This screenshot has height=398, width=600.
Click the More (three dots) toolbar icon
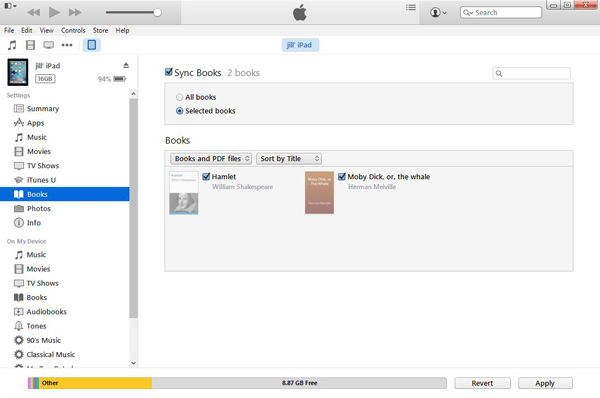67,45
